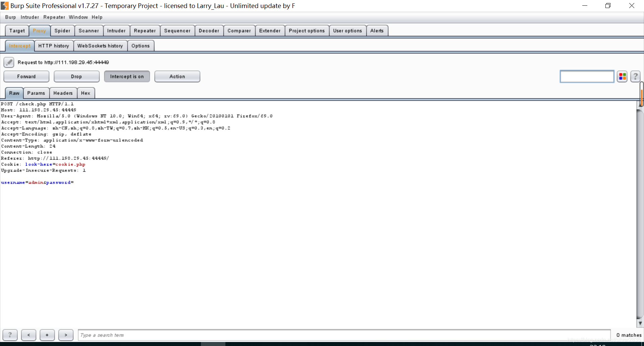Drop the intercepted request
The width and height of the screenshot is (644, 346).
[76, 76]
